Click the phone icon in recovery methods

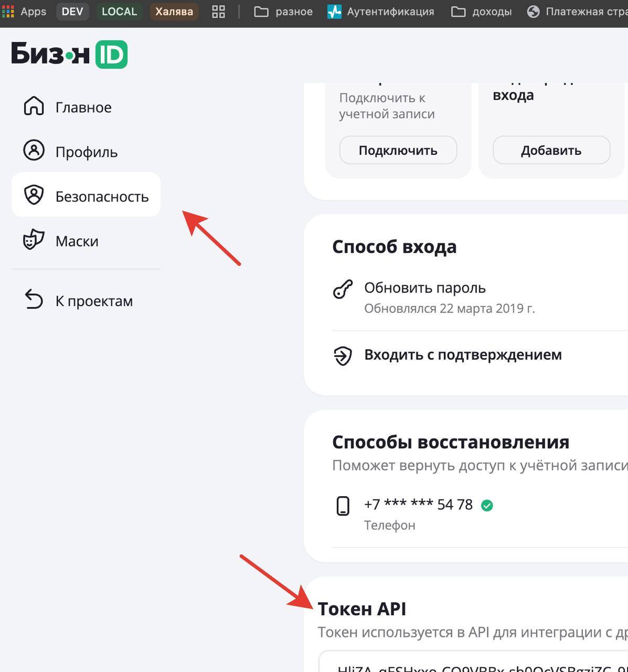pos(343,506)
